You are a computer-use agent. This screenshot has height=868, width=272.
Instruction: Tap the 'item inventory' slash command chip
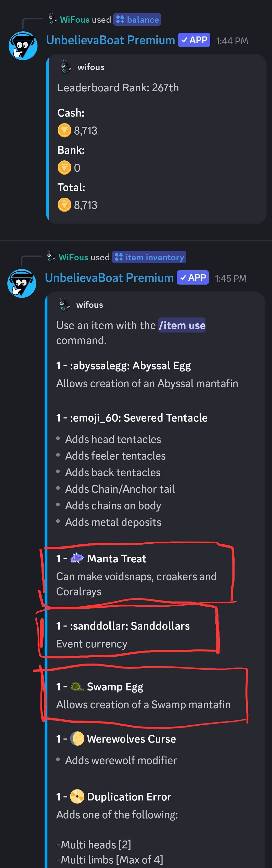149,257
